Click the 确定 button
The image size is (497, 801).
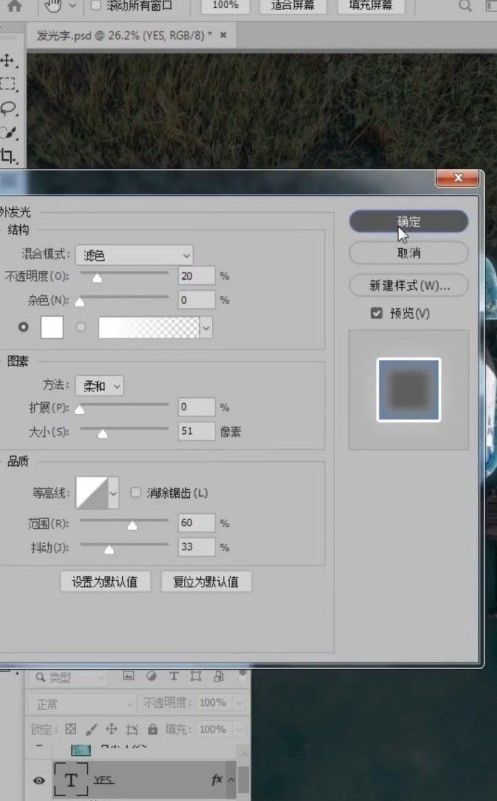click(x=409, y=221)
